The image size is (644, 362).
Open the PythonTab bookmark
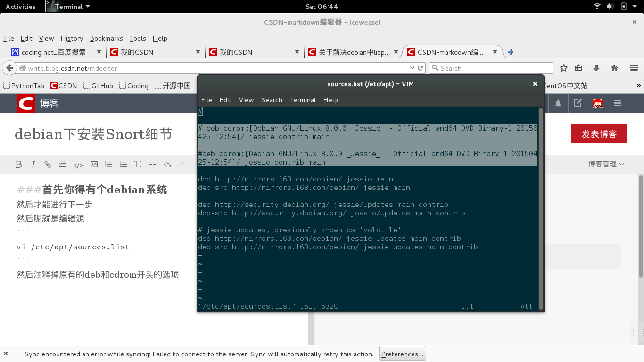[24, 86]
